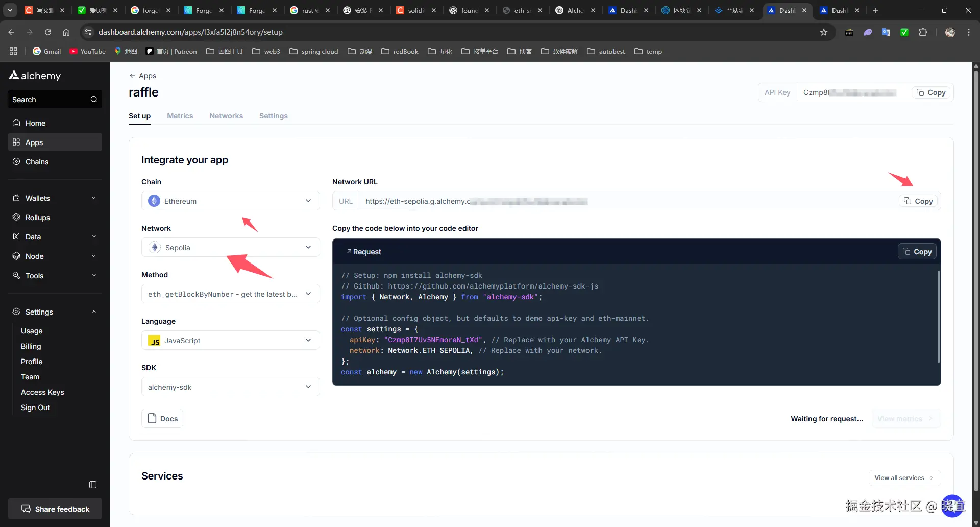Viewport: 980px width, 527px height.
Task: Open the autobest bookmark folder
Action: tap(606, 51)
